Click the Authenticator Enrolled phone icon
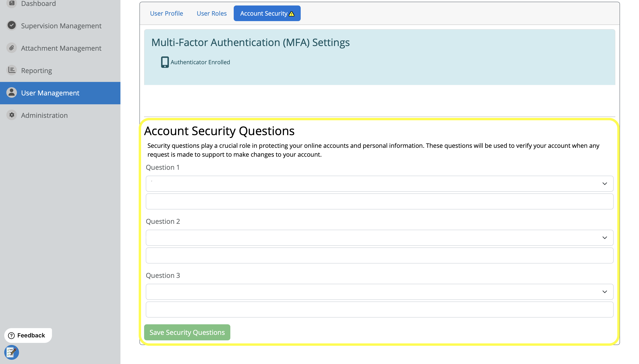The height and width of the screenshot is (364, 639). (165, 62)
